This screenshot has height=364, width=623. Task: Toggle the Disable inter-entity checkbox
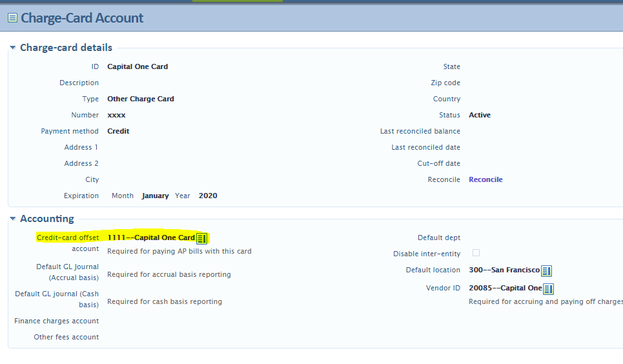(x=476, y=253)
